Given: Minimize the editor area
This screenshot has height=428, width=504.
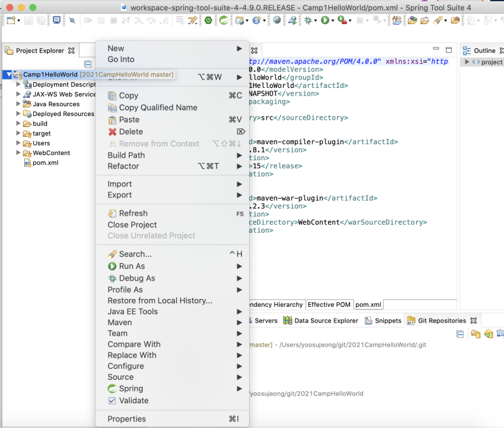Looking at the screenshot, I should coord(436,49).
